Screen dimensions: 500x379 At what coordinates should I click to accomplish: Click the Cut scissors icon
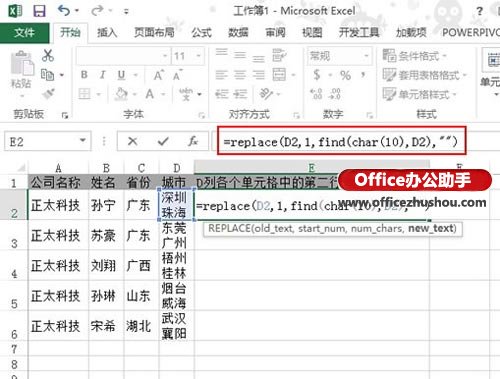48,55
